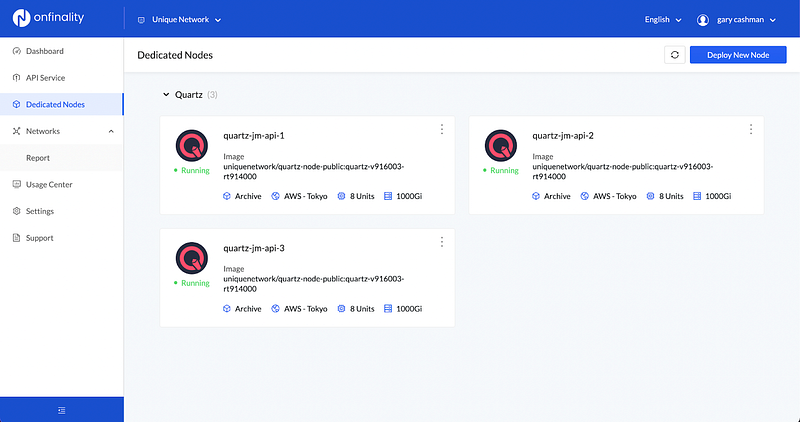Refresh the dedicated nodes list
This screenshot has height=422, width=800.
coord(674,55)
